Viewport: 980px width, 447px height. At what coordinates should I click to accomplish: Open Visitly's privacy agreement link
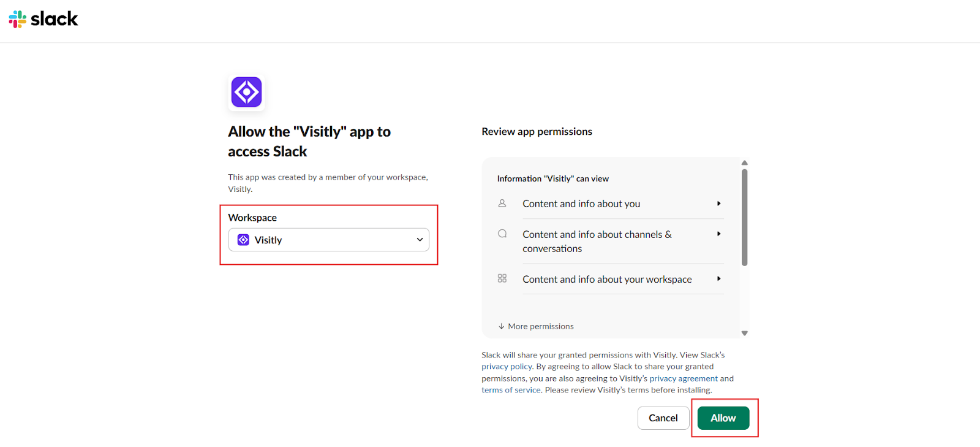684,378
